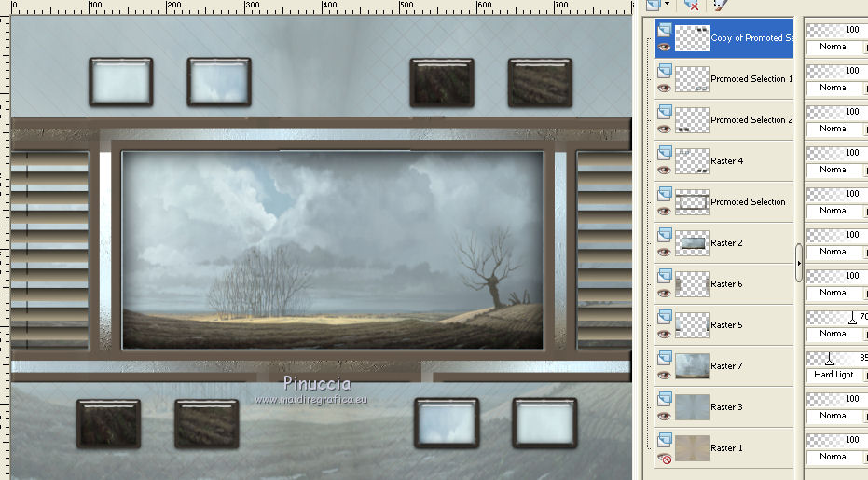Toggle visibility eye of Raster 5
This screenshot has width=868, height=480.
pos(664,334)
